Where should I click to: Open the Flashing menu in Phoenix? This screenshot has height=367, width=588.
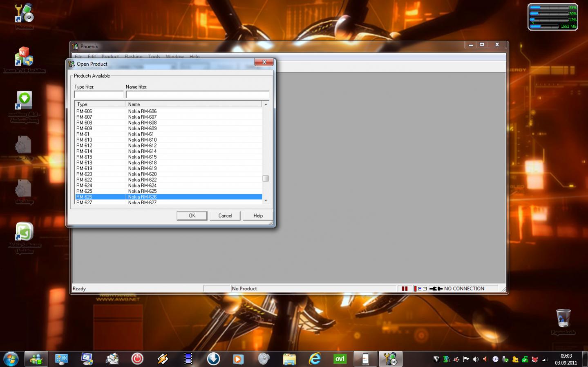134,56
